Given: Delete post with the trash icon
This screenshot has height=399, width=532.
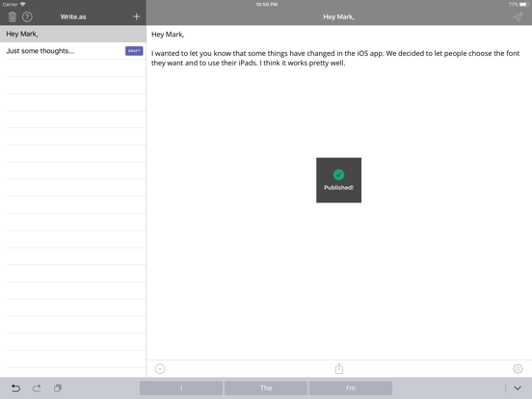Looking at the screenshot, I should click(13, 16).
